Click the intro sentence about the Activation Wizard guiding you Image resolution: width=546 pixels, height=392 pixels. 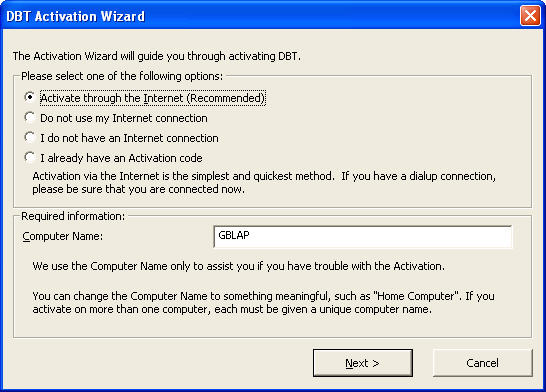pyautogui.click(x=157, y=56)
